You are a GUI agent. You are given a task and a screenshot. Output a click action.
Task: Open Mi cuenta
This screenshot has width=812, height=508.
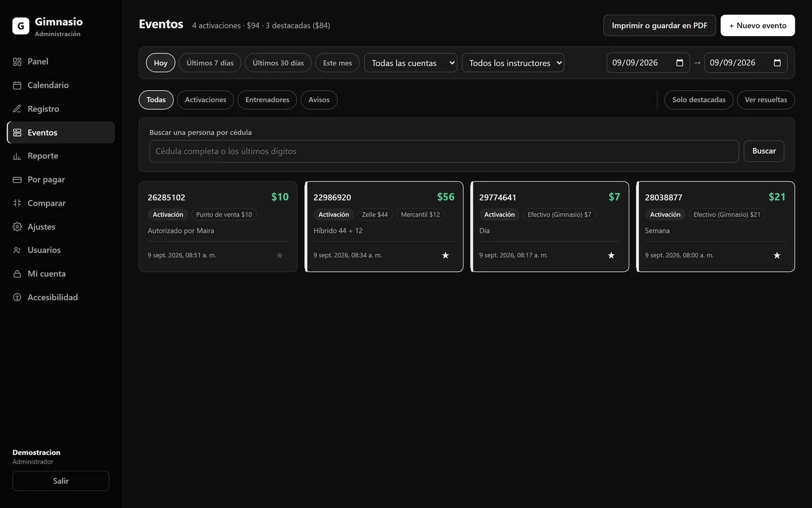[61, 274]
